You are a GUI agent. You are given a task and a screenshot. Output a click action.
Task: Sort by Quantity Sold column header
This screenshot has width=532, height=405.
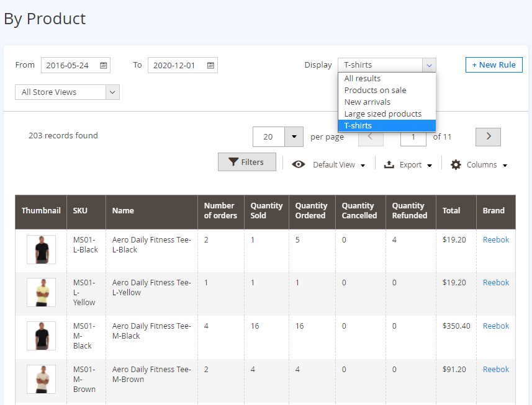pyautogui.click(x=266, y=210)
